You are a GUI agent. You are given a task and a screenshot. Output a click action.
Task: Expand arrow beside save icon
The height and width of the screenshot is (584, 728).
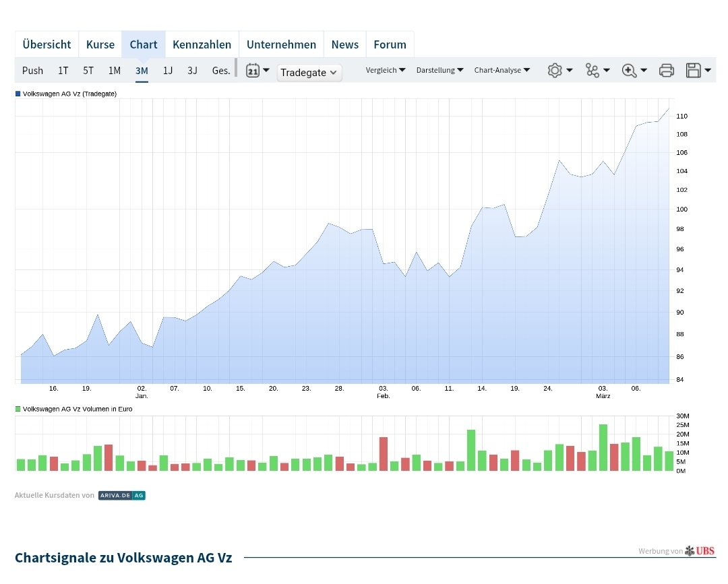click(x=708, y=70)
